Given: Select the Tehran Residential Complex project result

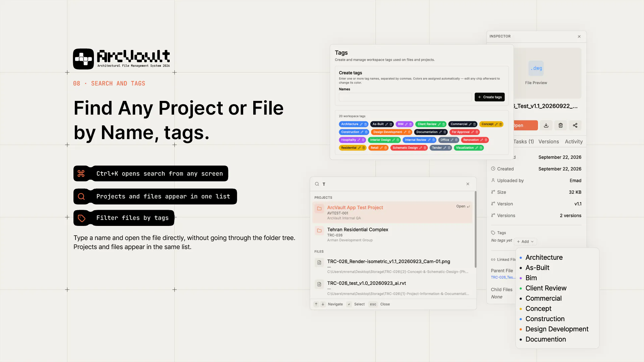Looking at the screenshot, I should [392, 234].
